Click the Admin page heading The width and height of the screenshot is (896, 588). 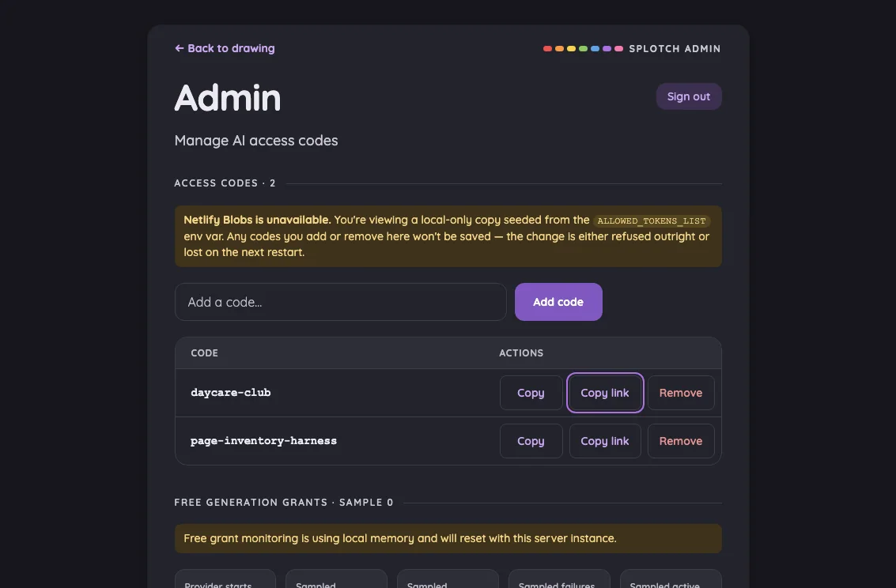[228, 98]
